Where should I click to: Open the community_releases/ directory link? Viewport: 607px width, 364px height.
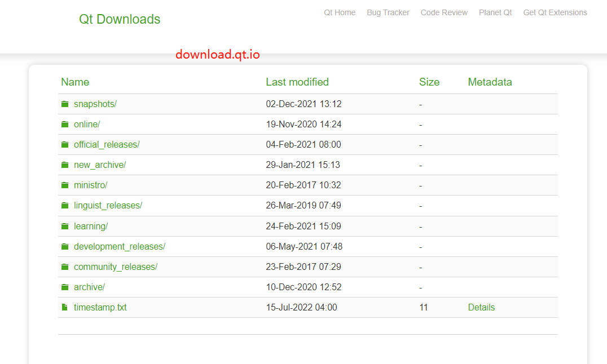(115, 267)
